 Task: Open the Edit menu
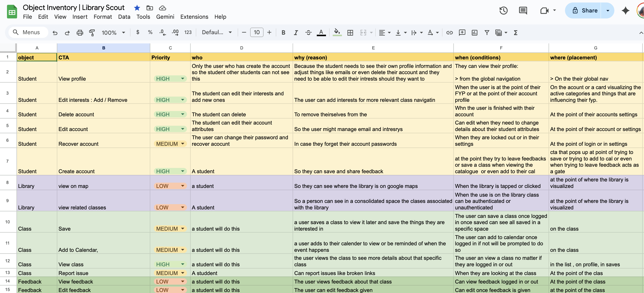point(43,17)
